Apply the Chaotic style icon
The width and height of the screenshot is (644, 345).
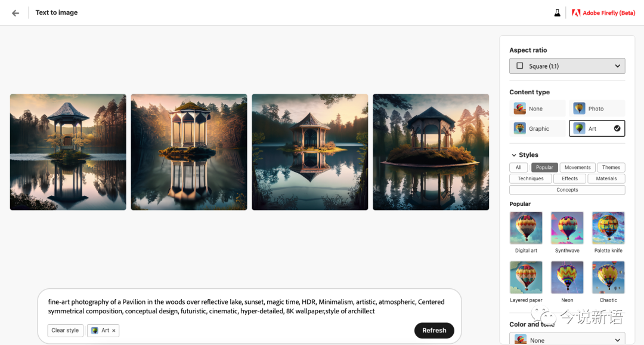[608, 278]
